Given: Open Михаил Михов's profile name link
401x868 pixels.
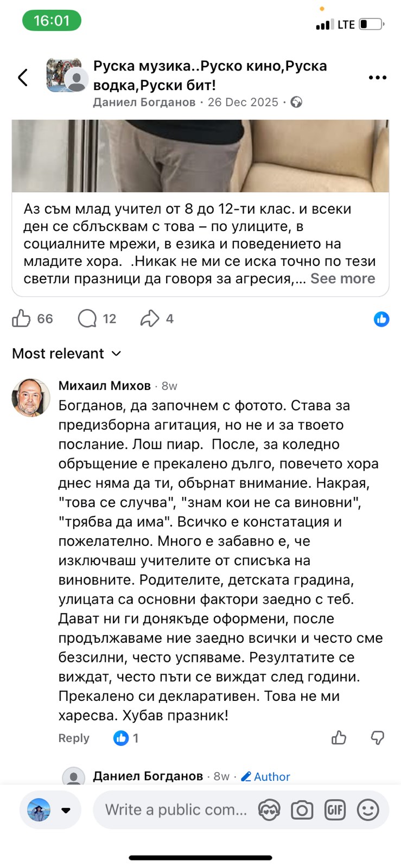Looking at the screenshot, I should (105, 386).
